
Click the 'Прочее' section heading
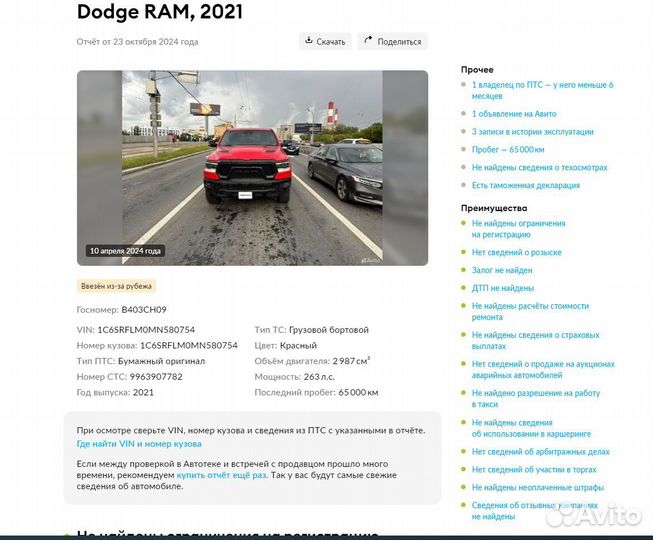[x=477, y=70]
